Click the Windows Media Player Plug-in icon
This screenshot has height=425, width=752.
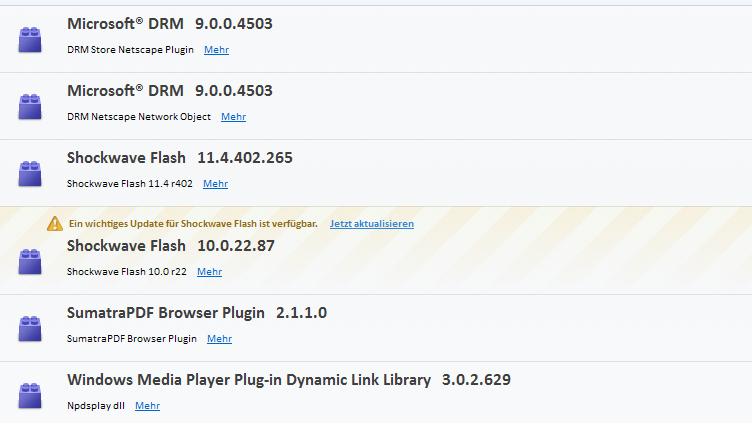point(30,395)
